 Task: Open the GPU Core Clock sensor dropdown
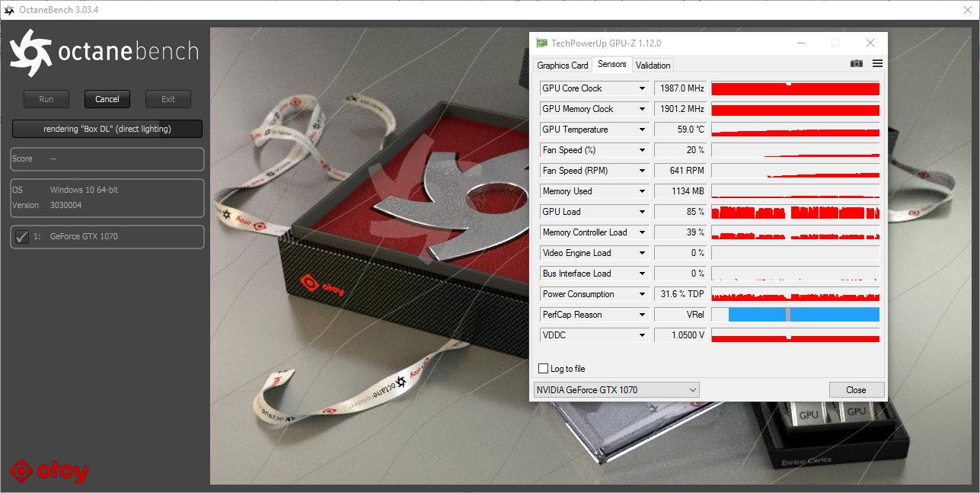[642, 88]
